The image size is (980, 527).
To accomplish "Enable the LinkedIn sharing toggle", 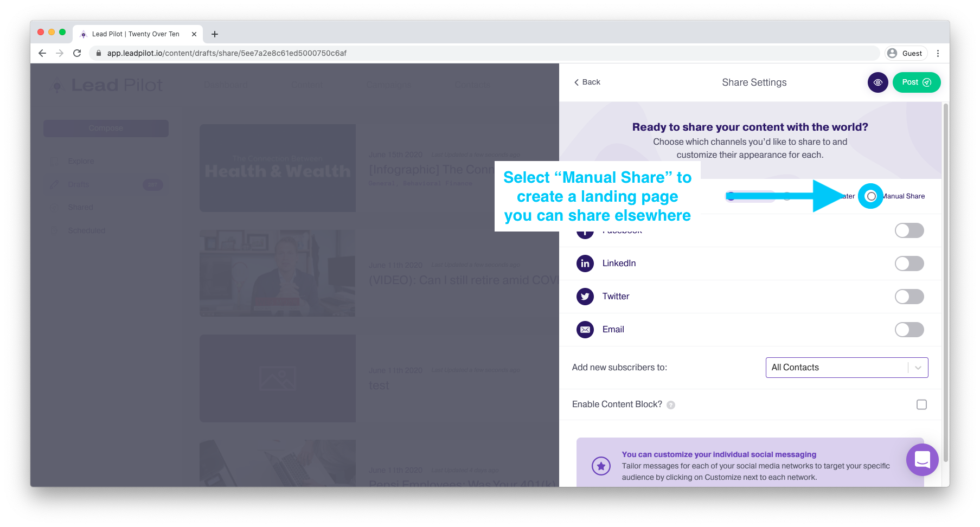I will (909, 263).
